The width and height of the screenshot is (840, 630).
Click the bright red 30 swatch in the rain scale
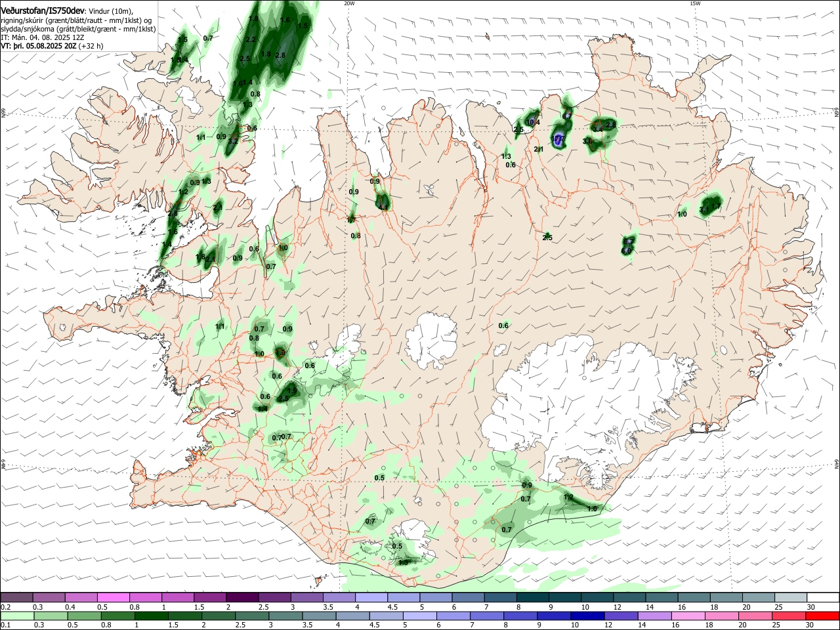point(822,616)
